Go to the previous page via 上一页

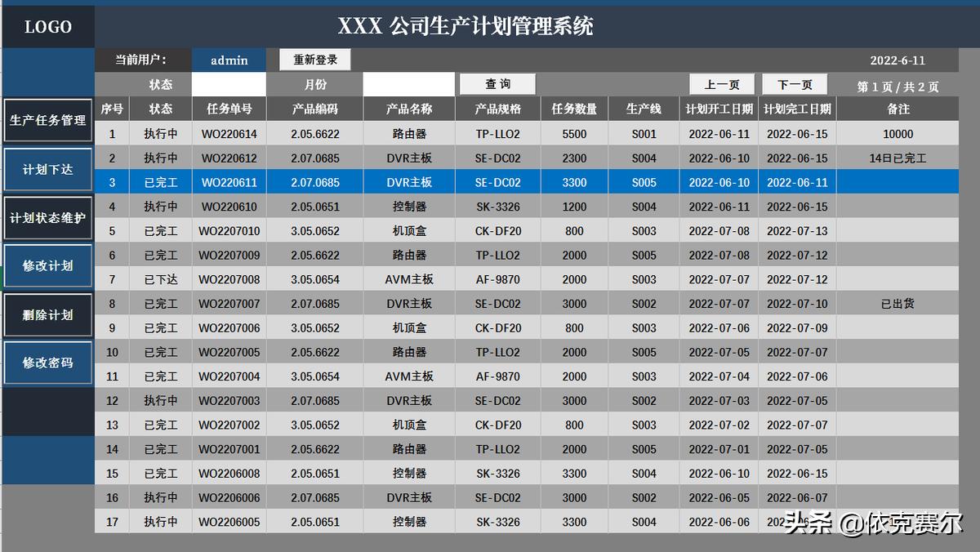[x=720, y=84]
